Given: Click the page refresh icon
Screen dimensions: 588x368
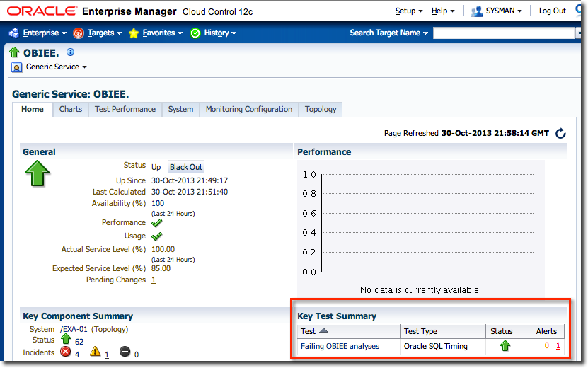Looking at the screenshot, I should click(560, 133).
